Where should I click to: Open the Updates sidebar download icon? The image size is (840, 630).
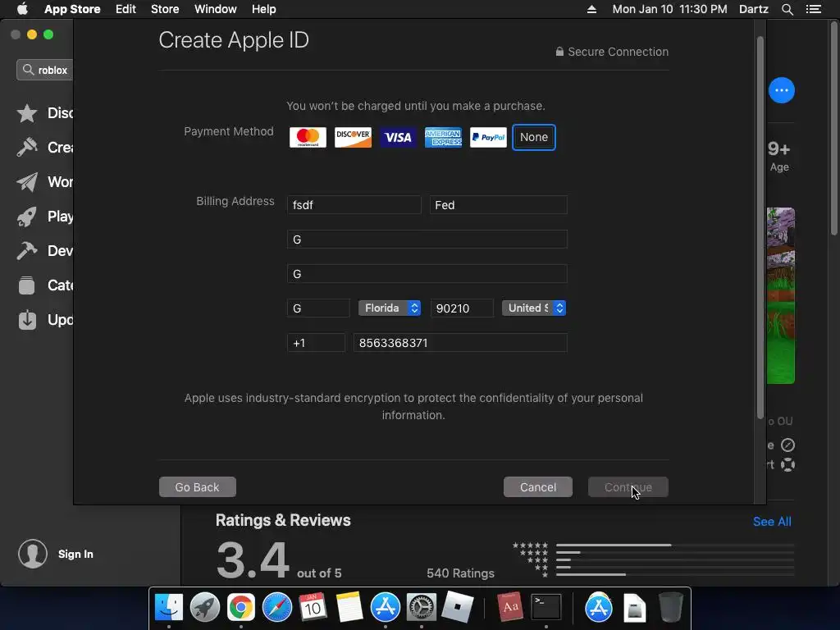(x=27, y=320)
